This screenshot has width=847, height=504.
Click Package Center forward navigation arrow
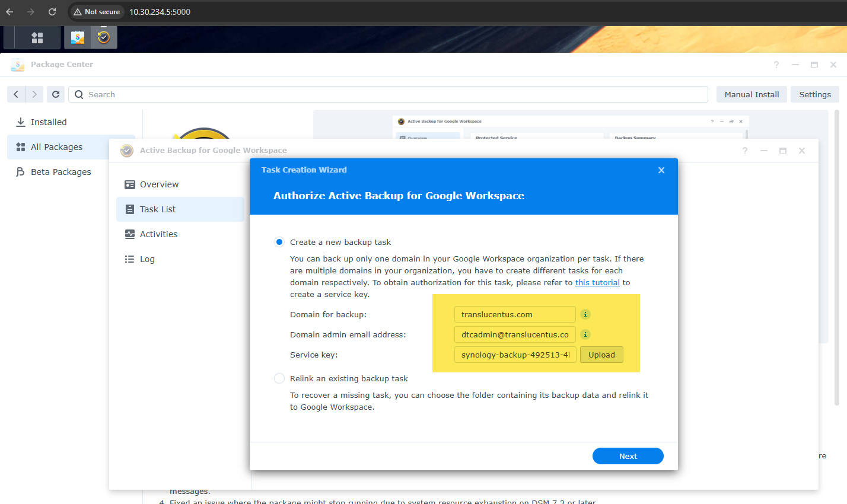[34, 94]
